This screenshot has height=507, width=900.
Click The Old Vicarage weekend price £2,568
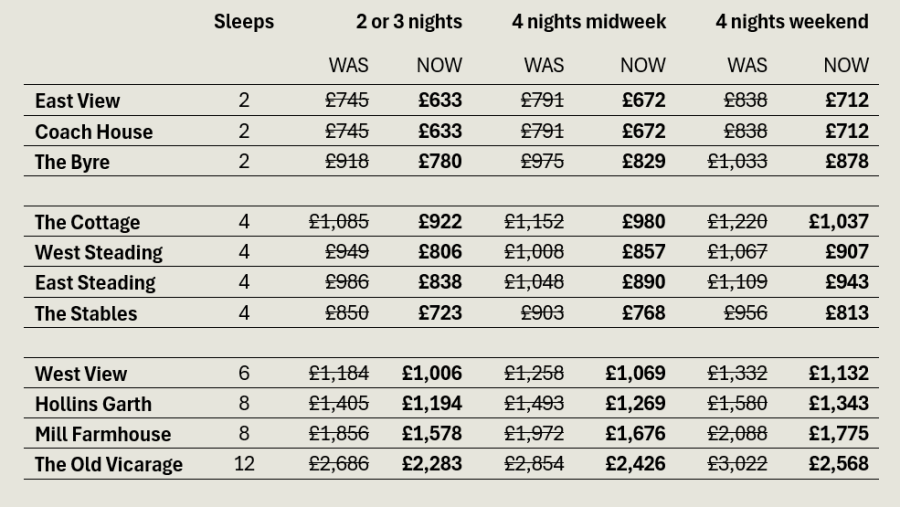click(x=839, y=465)
